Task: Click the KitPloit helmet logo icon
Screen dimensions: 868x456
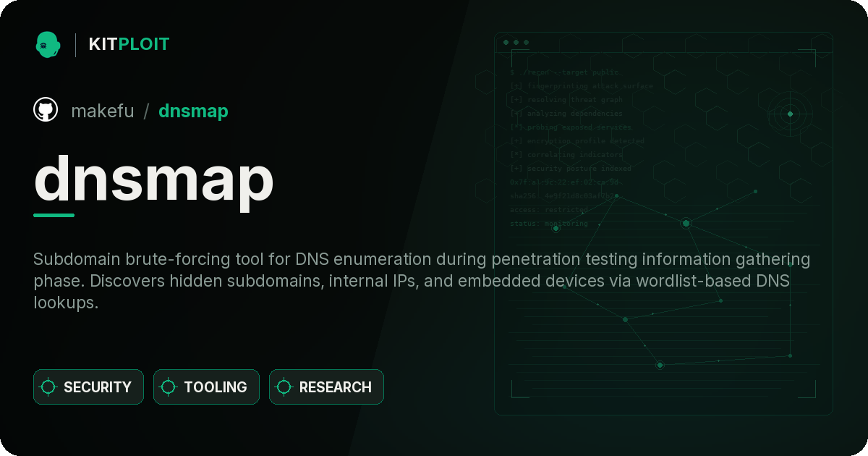Action: [x=48, y=44]
